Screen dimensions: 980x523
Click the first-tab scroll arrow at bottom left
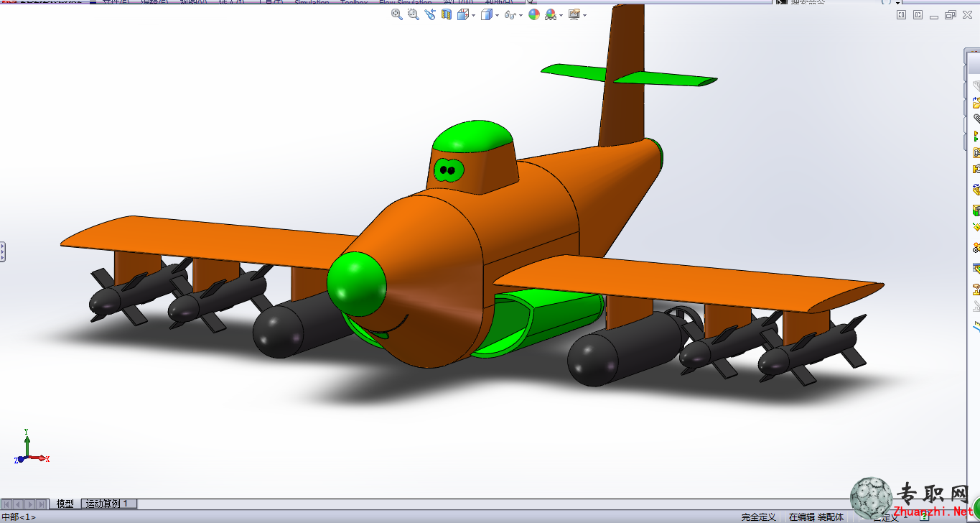[x=7, y=504]
